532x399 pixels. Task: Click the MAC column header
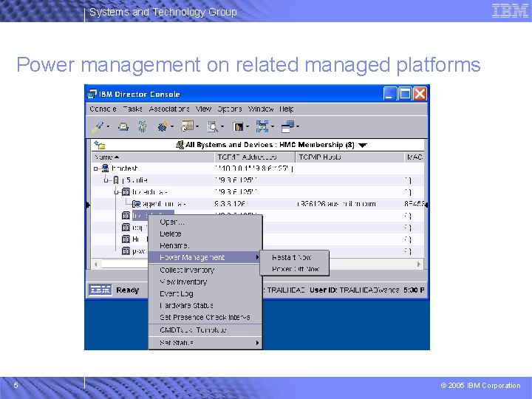[x=415, y=157]
